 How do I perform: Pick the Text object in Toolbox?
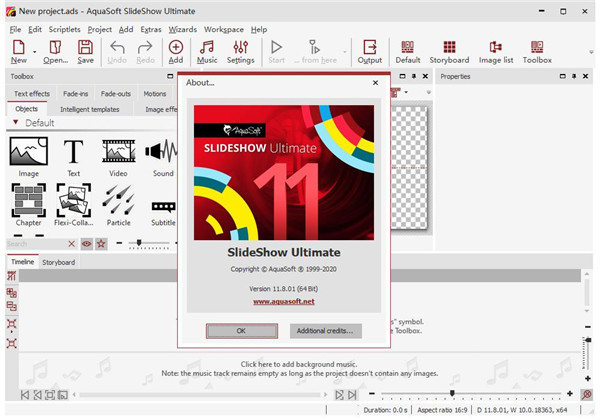pos(73,157)
